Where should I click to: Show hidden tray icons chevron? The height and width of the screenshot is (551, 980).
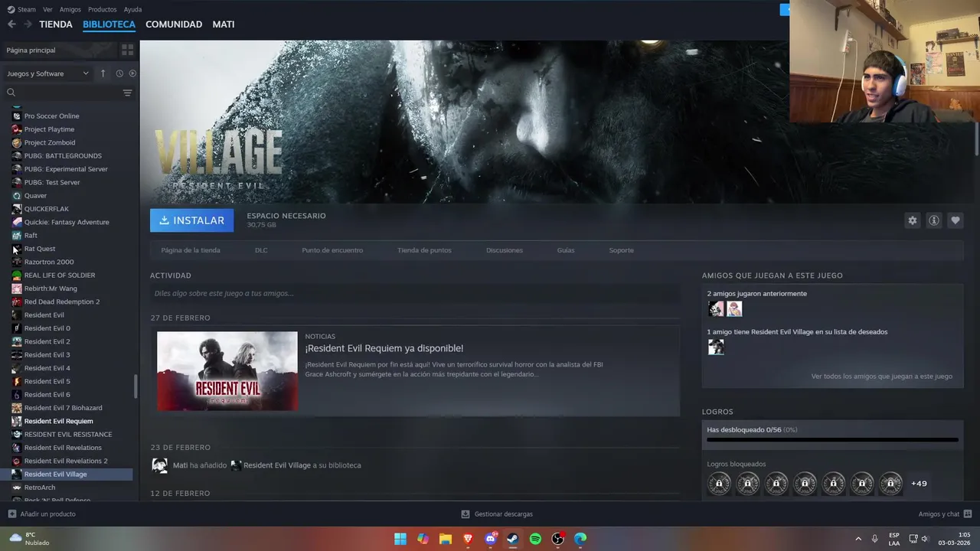[x=858, y=539]
